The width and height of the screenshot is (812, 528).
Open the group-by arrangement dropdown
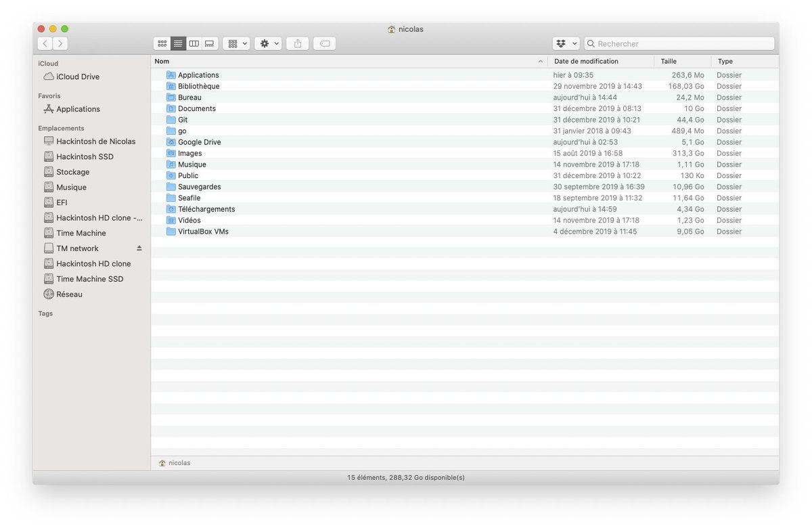point(236,43)
